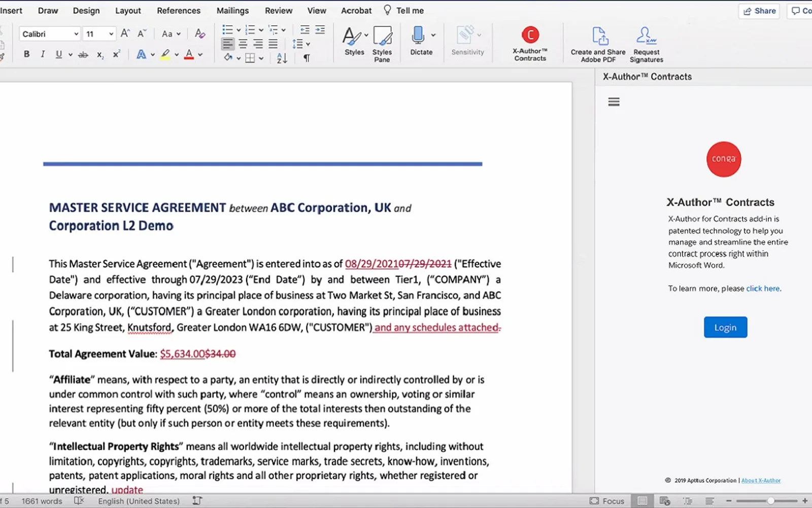Open X-Author panel hamburger menu
This screenshot has width=812, height=508.
coord(614,102)
